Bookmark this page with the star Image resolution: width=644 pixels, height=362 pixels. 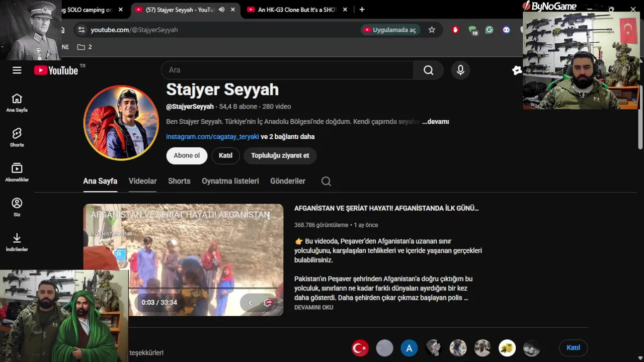tap(432, 30)
